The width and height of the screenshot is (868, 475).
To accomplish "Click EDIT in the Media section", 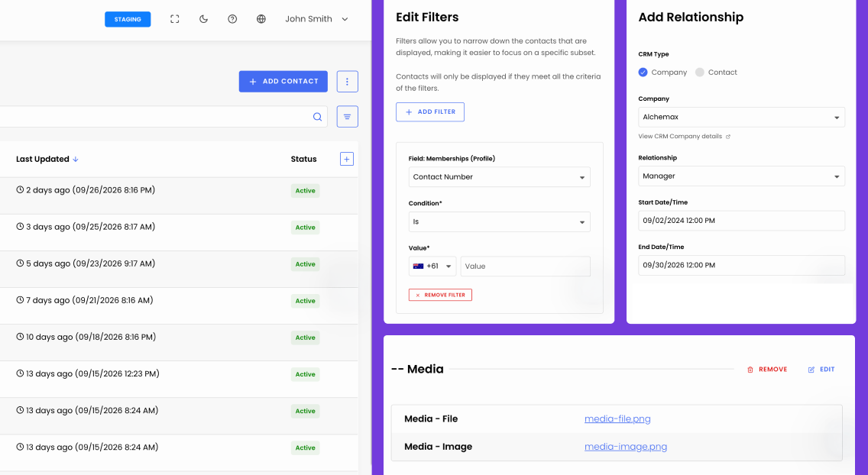I will (x=821, y=370).
